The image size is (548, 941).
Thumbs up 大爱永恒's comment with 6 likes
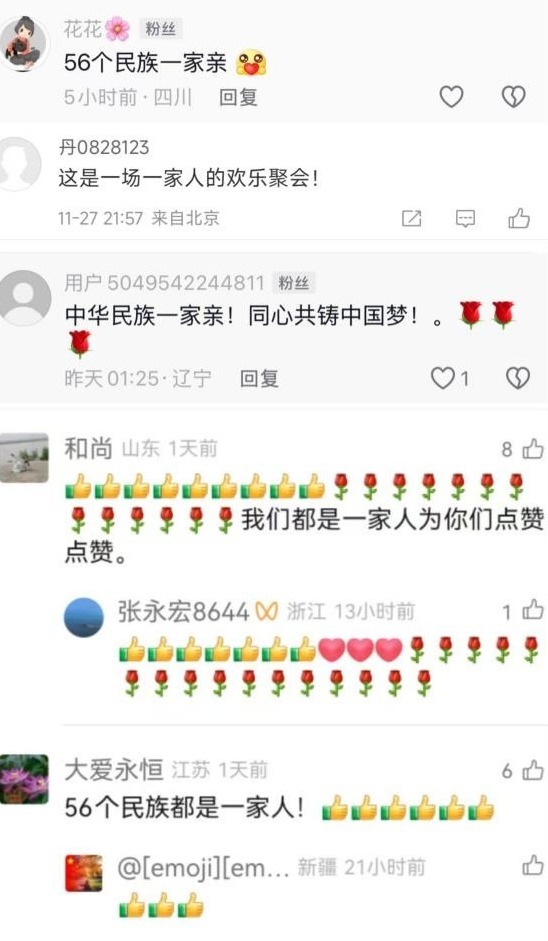[x=532, y=770]
